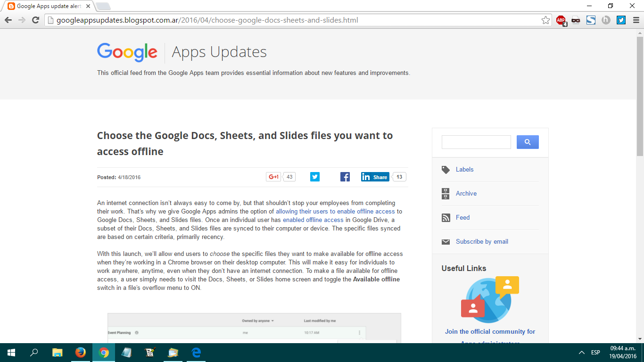
Task: Click the blog search text box
Action: pos(476,142)
